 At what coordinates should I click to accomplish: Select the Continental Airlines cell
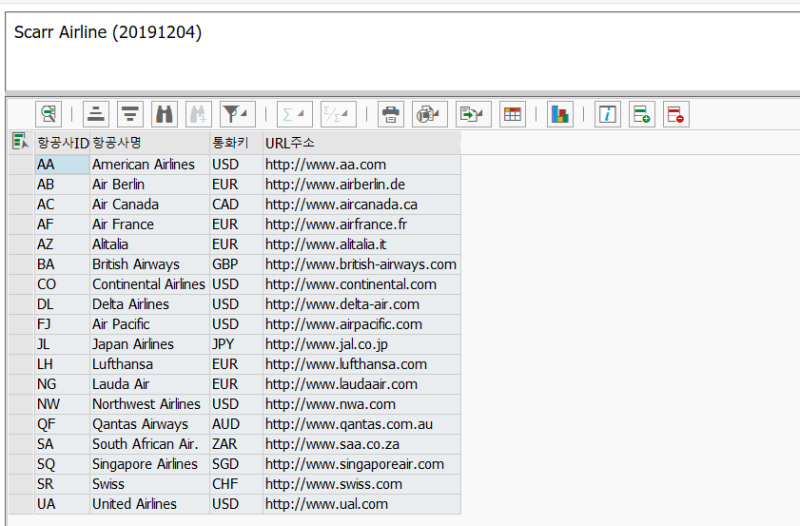tap(149, 284)
